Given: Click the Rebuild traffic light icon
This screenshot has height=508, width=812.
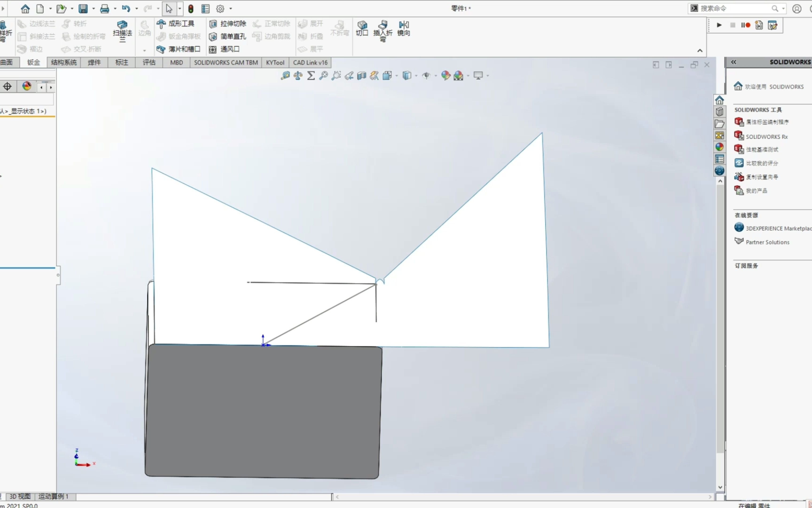Looking at the screenshot, I should tap(191, 8).
